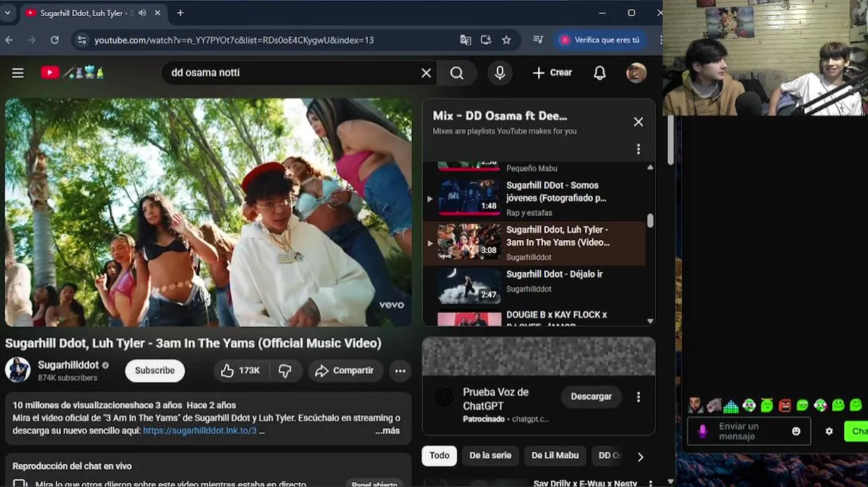Clear the search box text
This screenshot has width=868, height=487.
[x=426, y=73]
